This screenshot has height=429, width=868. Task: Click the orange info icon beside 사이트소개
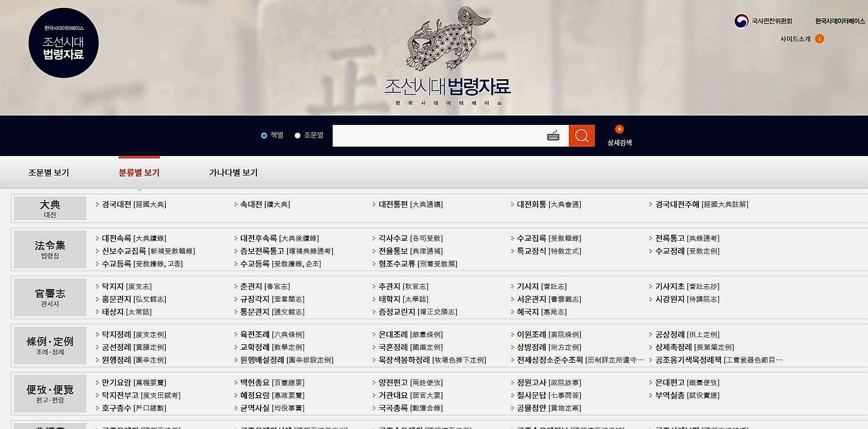click(819, 39)
